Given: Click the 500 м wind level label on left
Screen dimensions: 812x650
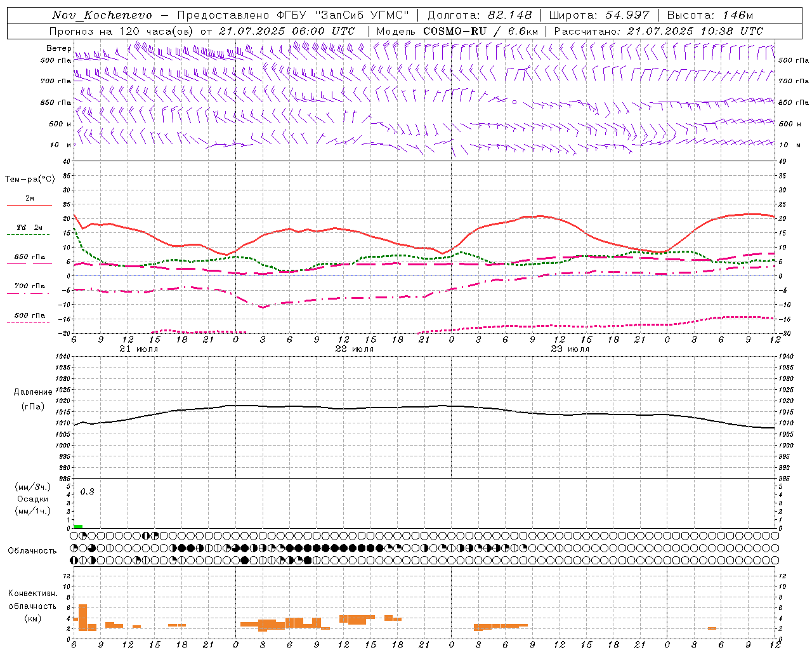Looking at the screenshot, I should coord(60,124).
